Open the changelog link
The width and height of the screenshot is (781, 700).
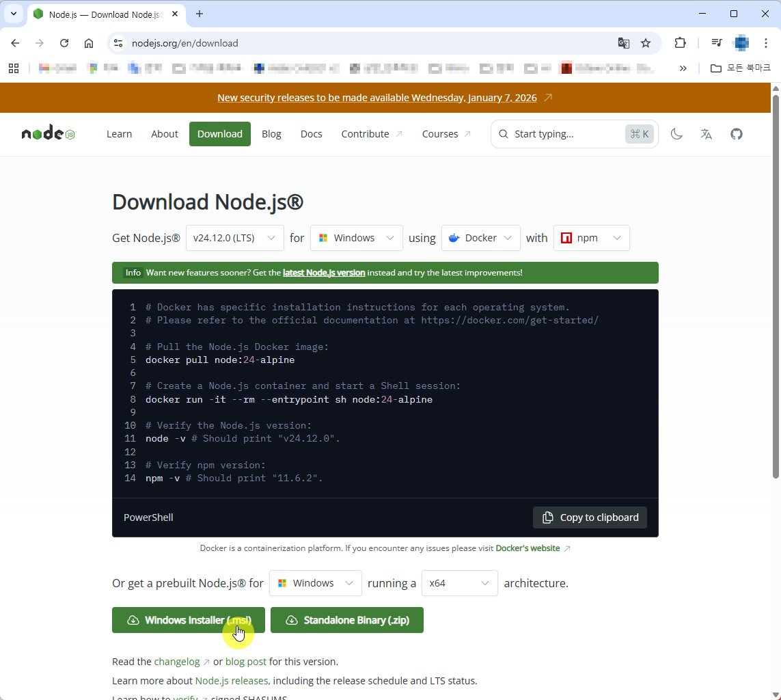click(177, 662)
